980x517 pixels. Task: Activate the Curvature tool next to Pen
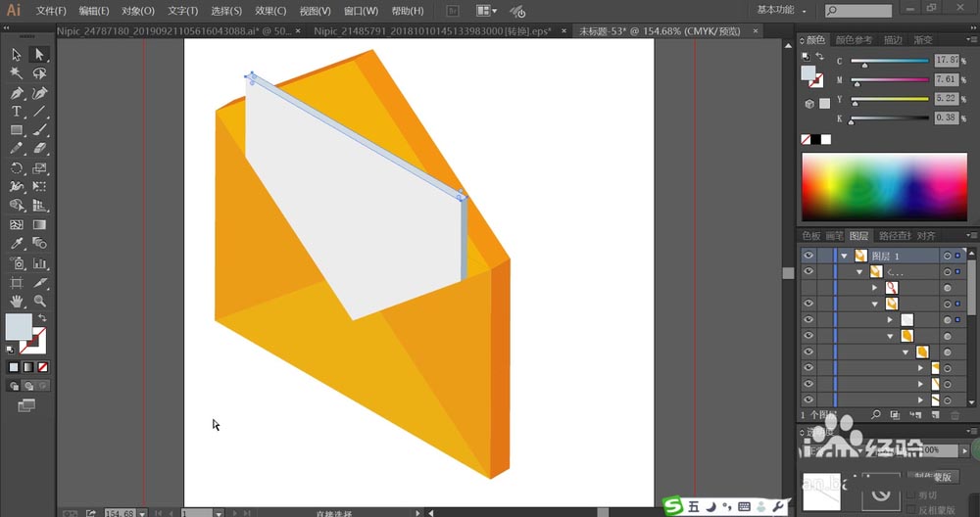pyautogui.click(x=39, y=93)
